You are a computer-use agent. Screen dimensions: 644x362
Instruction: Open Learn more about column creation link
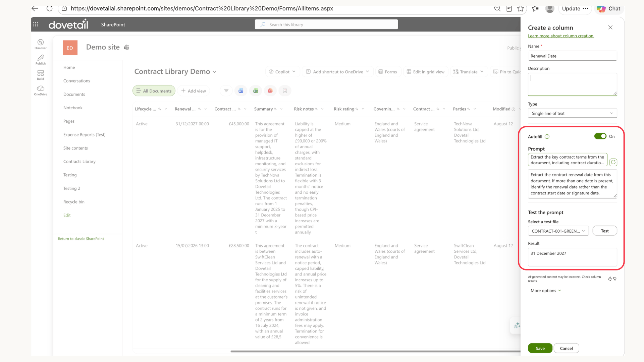point(561,36)
